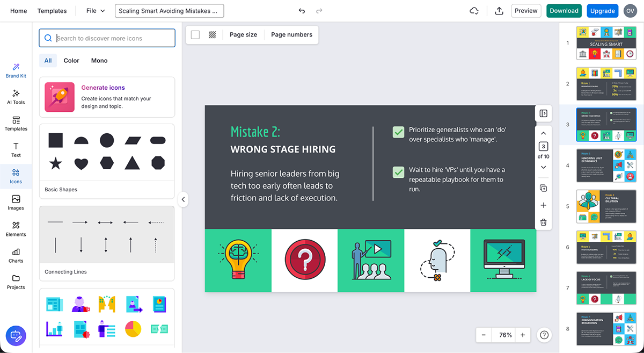Viewport: 644px width, 353px height.
Task: Duplicate the current page
Action: (x=543, y=188)
